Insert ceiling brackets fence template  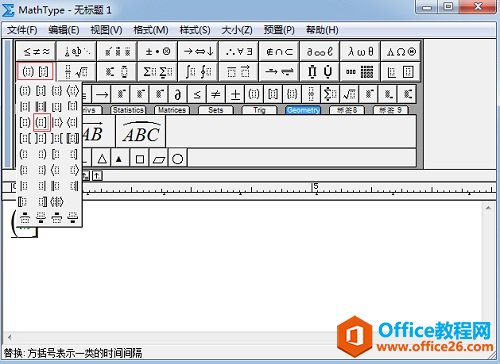(73, 106)
